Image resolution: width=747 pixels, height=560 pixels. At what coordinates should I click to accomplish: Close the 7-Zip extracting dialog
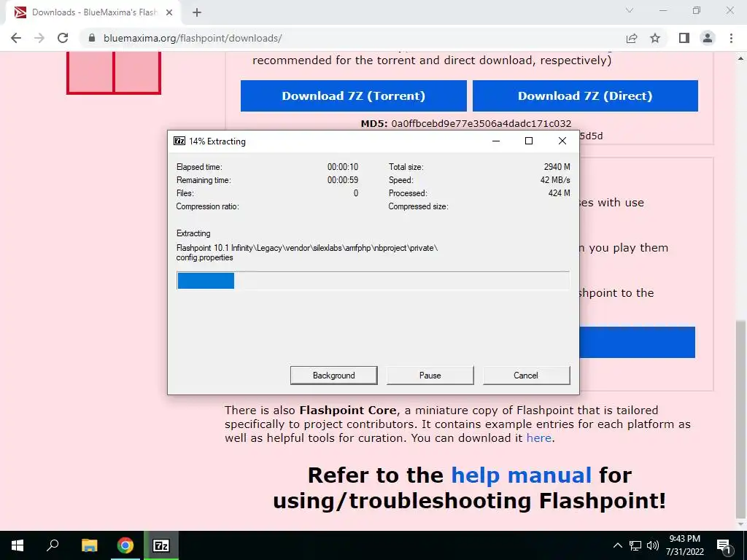click(x=562, y=141)
